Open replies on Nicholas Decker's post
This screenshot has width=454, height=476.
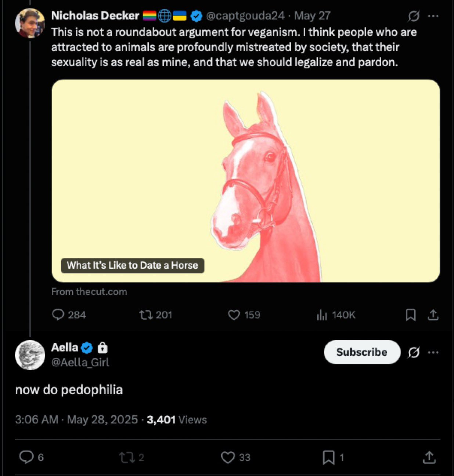pos(69,315)
